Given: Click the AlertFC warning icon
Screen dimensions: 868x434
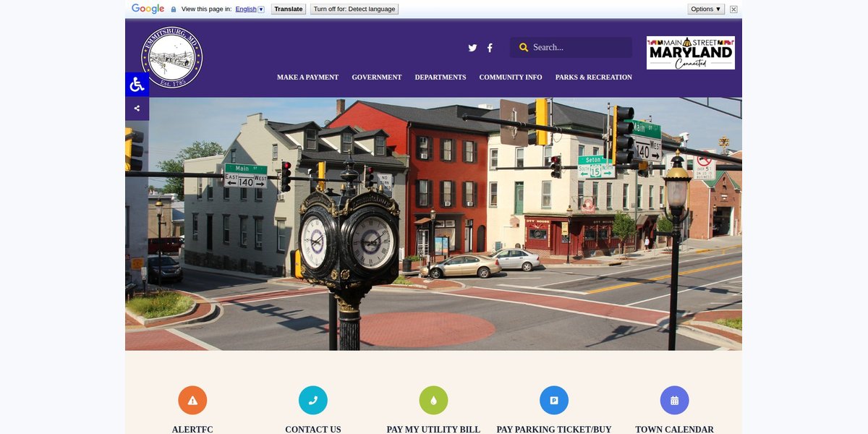Looking at the screenshot, I should (x=192, y=400).
